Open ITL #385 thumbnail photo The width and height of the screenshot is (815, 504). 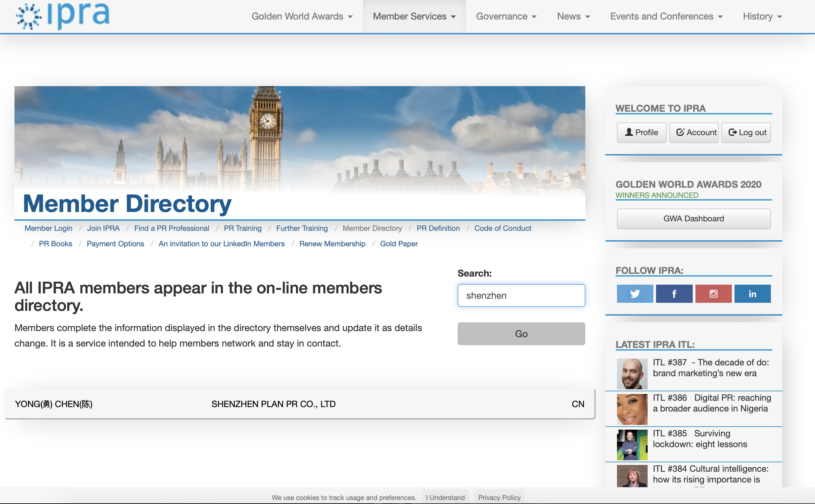point(632,445)
